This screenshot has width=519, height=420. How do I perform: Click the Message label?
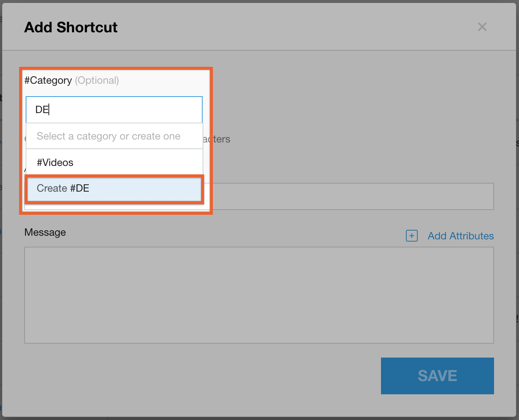[x=45, y=232]
